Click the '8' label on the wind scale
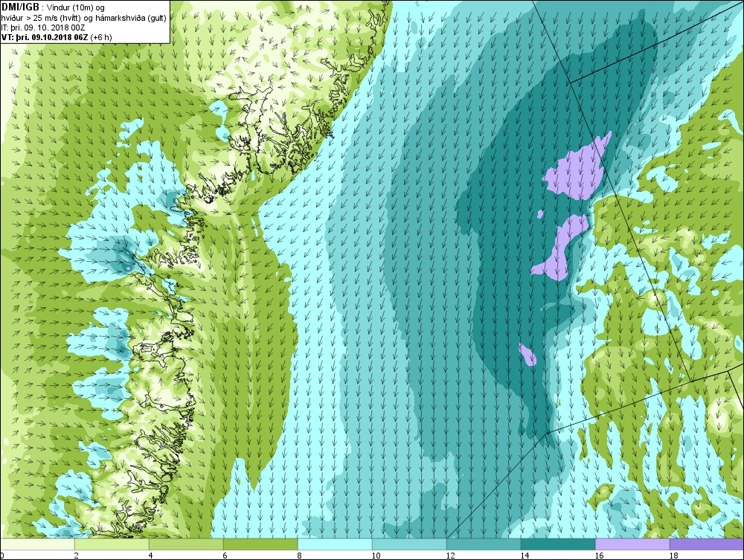744x560 pixels. point(299,556)
